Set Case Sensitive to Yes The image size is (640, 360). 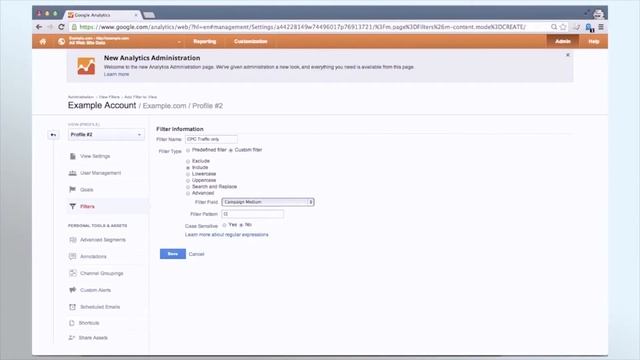pyautogui.click(x=224, y=225)
